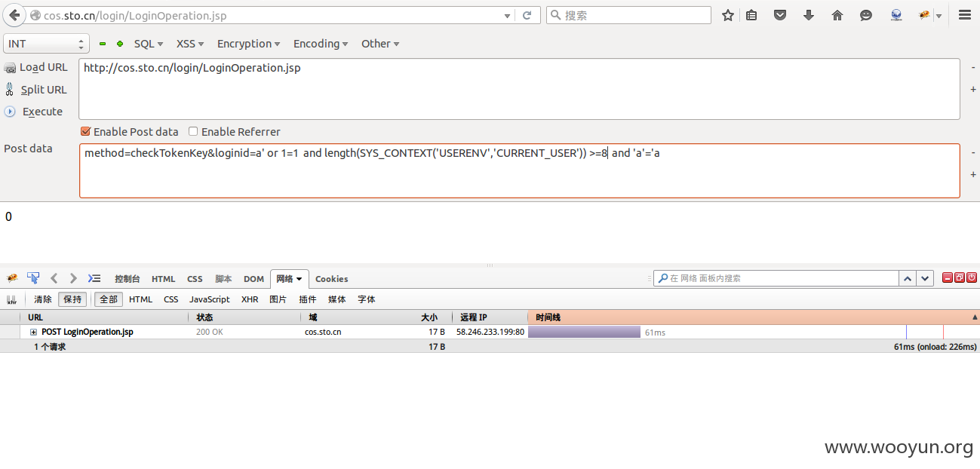Viewport: 980px width, 469px height.
Task: Sort by the 状态 column header
Action: (x=244, y=317)
